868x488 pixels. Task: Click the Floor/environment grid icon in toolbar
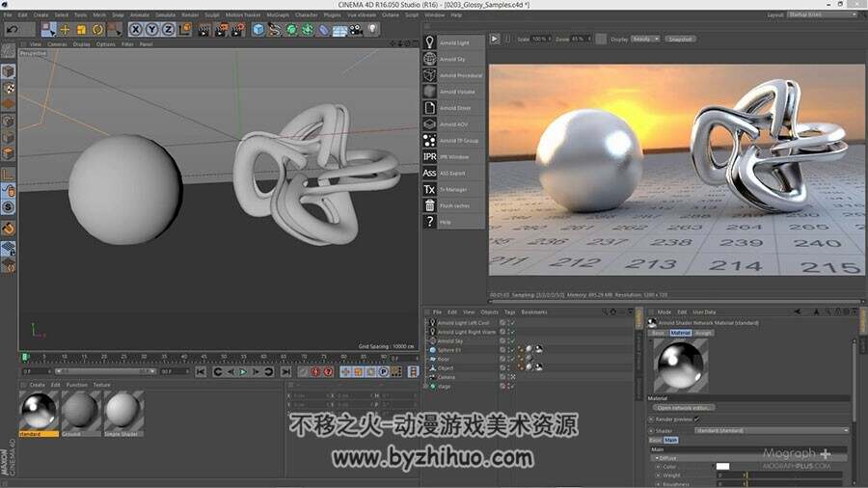pos(339,29)
